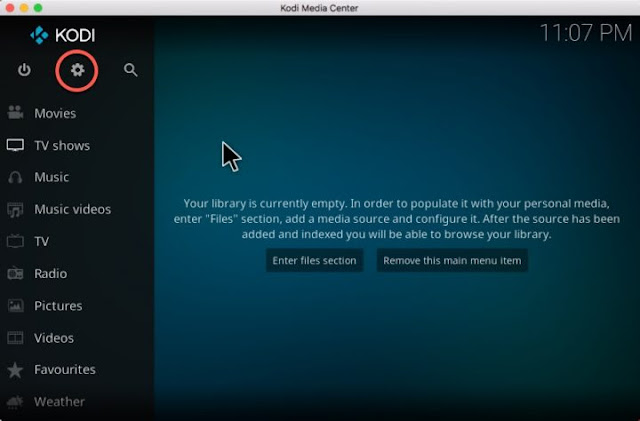This screenshot has height=421, width=640.
Task: Select Movies in the main menu
Action: point(55,113)
